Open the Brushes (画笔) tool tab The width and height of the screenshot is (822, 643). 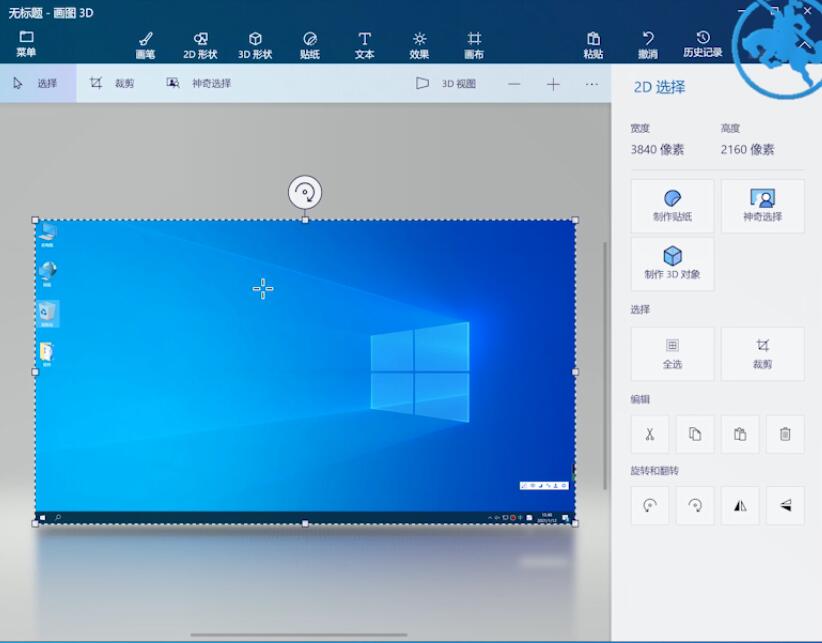tap(145, 44)
